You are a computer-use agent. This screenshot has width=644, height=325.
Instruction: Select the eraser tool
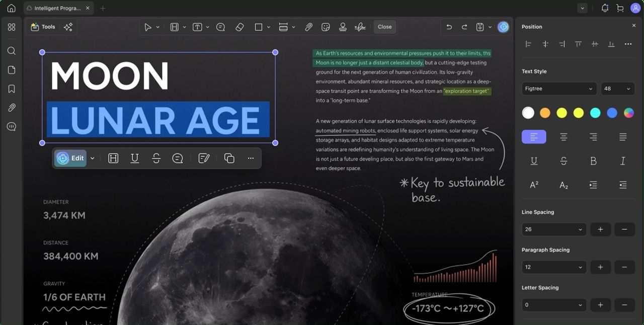239,27
